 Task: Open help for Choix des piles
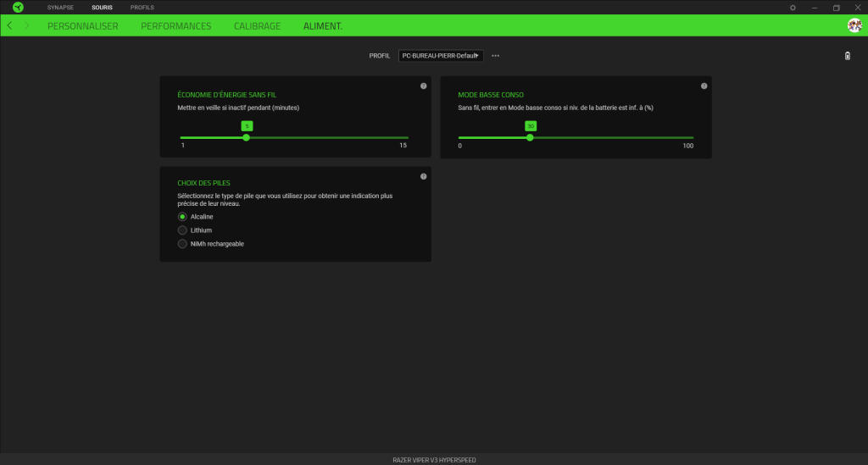point(423,176)
